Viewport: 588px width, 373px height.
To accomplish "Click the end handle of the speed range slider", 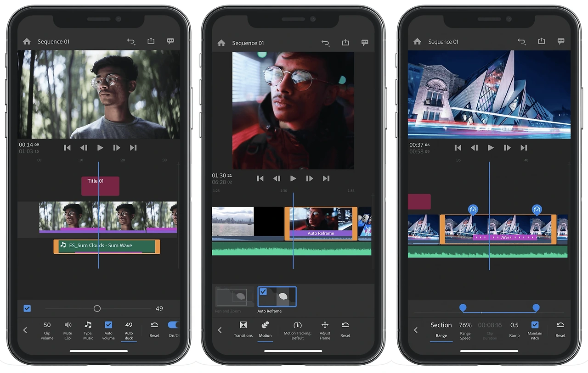I will click(x=536, y=308).
